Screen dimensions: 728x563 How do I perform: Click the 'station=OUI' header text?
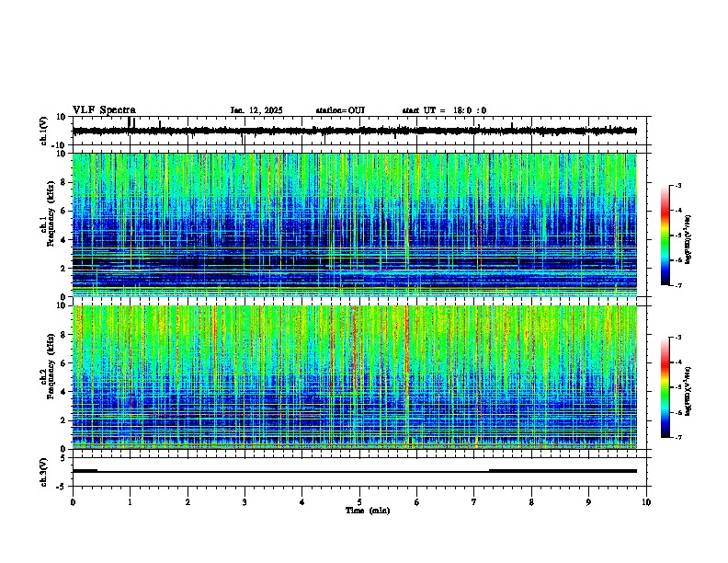tap(340, 110)
